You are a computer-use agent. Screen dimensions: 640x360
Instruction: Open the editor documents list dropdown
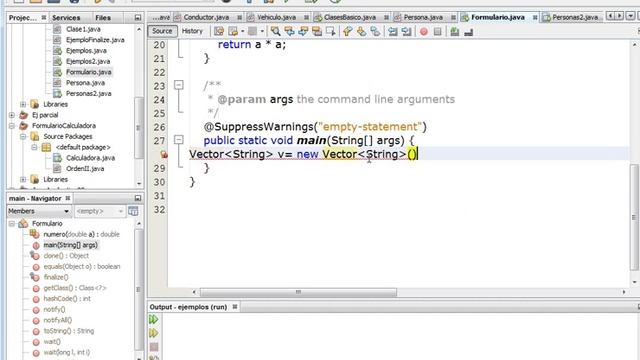[x=631, y=16]
